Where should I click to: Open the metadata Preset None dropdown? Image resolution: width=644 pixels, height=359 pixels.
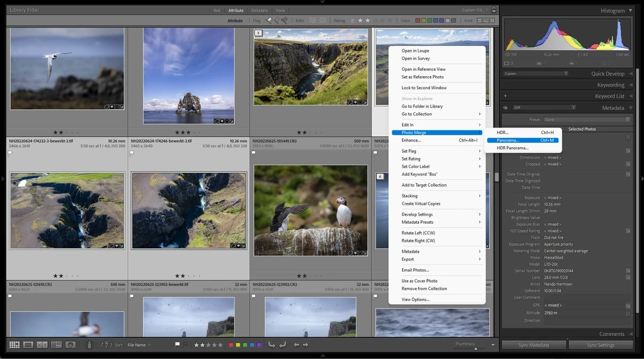click(x=587, y=120)
